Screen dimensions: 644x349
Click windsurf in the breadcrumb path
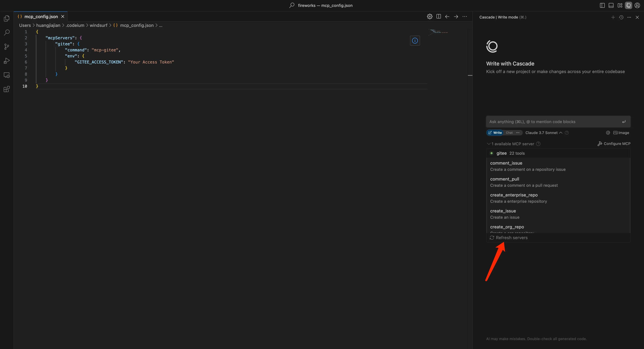click(x=98, y=25)
